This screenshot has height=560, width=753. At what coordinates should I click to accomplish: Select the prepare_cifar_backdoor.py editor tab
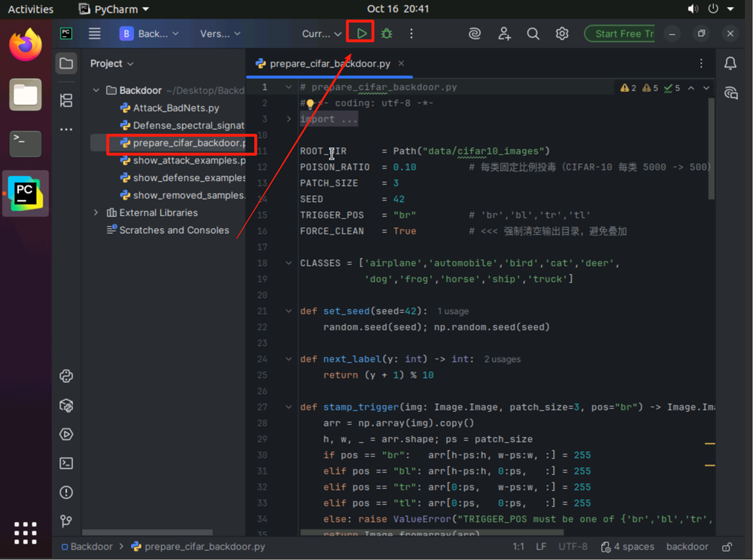[x=329, y=63]
